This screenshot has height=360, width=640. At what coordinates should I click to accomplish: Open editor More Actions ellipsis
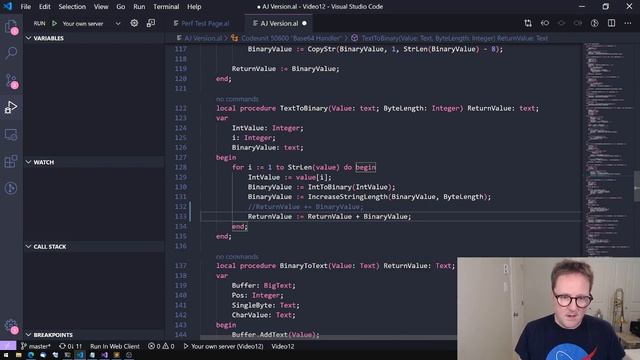(628, 23)
